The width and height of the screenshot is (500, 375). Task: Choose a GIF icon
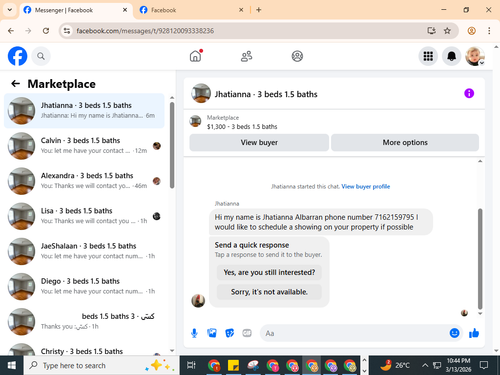[x=247, y=333]
